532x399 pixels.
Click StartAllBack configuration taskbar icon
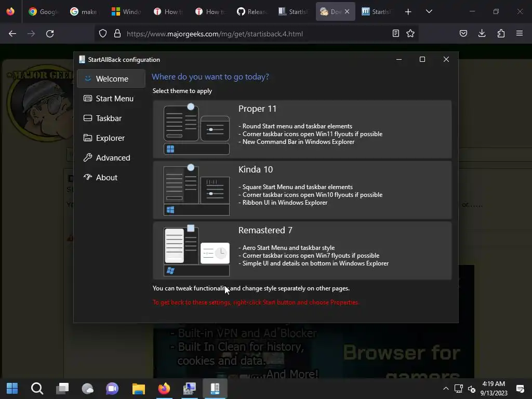coord(215,389)
